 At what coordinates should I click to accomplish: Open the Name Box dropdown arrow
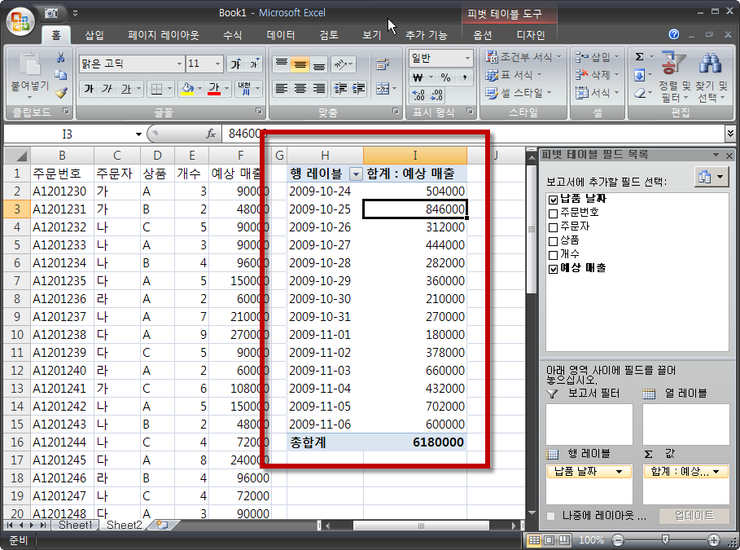point(138,134)
